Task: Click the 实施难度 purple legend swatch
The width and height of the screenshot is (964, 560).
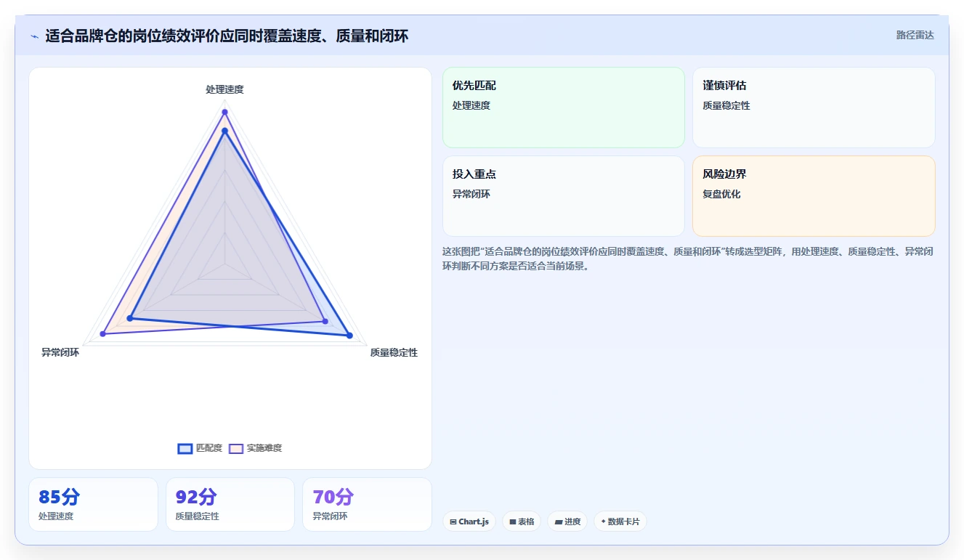Action: pos(236,448)
